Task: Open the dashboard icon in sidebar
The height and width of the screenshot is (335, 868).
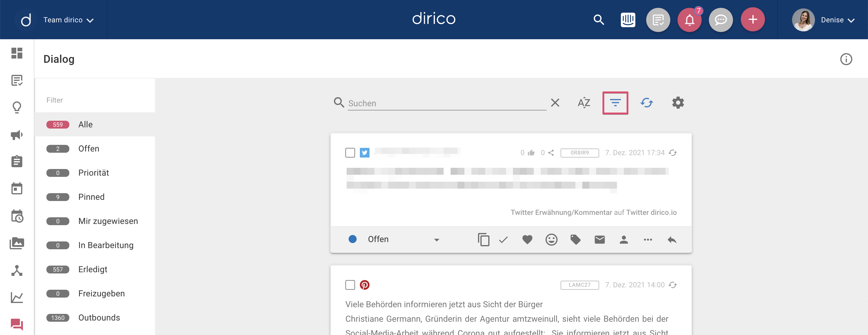Action: pyautogui.click(x=17, y=53)
